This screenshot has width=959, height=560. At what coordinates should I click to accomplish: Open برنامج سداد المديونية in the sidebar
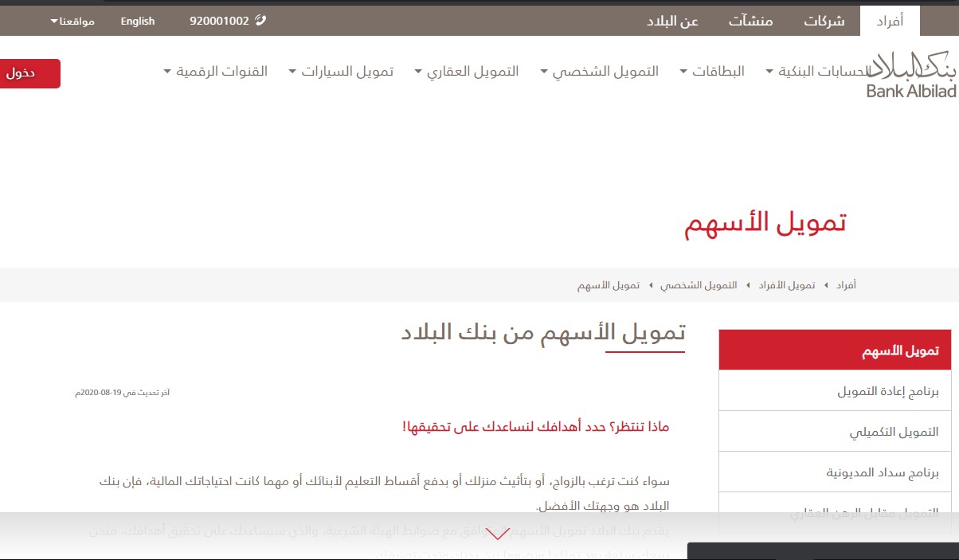(835, 472)
